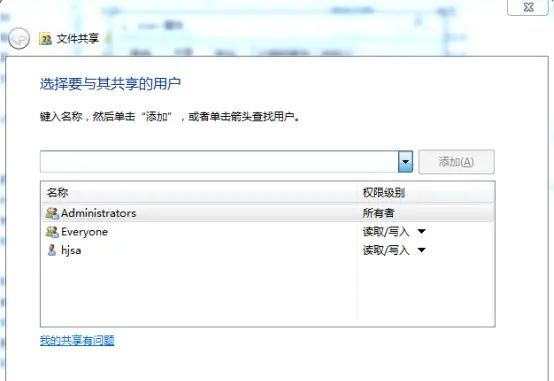Click the Everyone group icon
The image size is (554, 381).
[x=52, y=231]
